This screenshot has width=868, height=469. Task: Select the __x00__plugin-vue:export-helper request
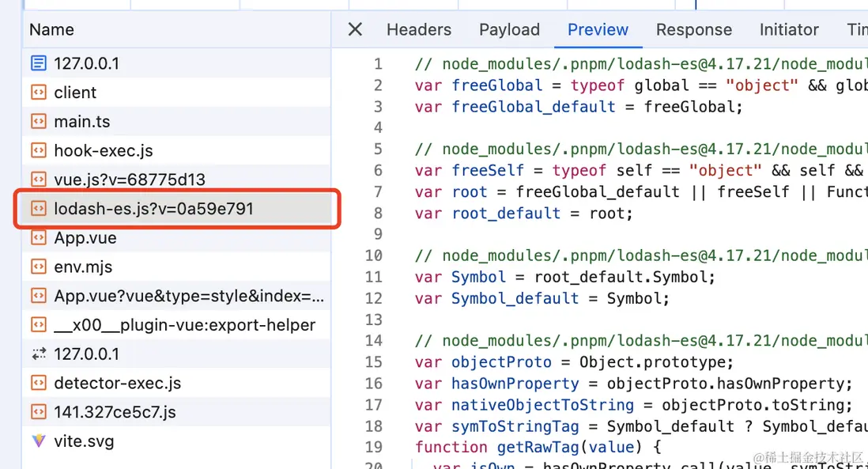pos(184,325)
